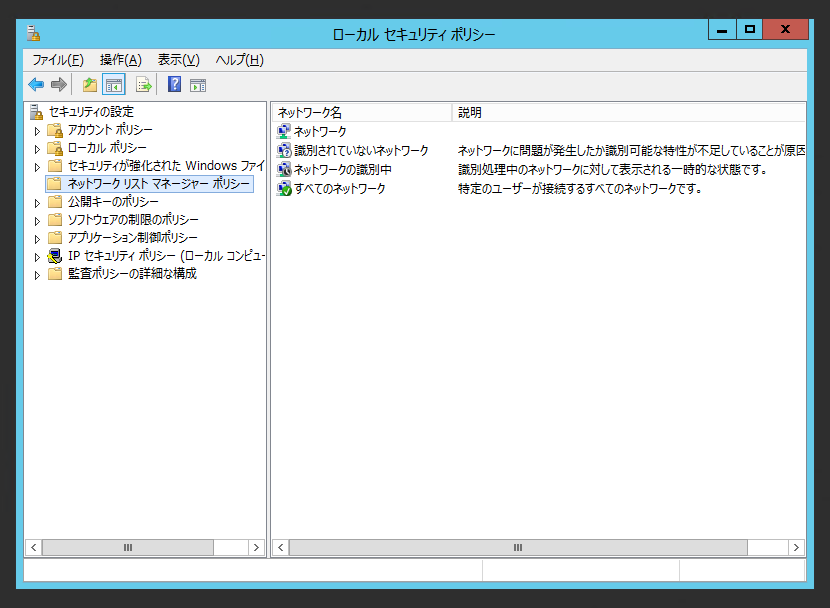Image resolution: width=830 pixels, height=608 pixels.
Task: Click the list pane scroll right arrow
Action: point(796,547)
